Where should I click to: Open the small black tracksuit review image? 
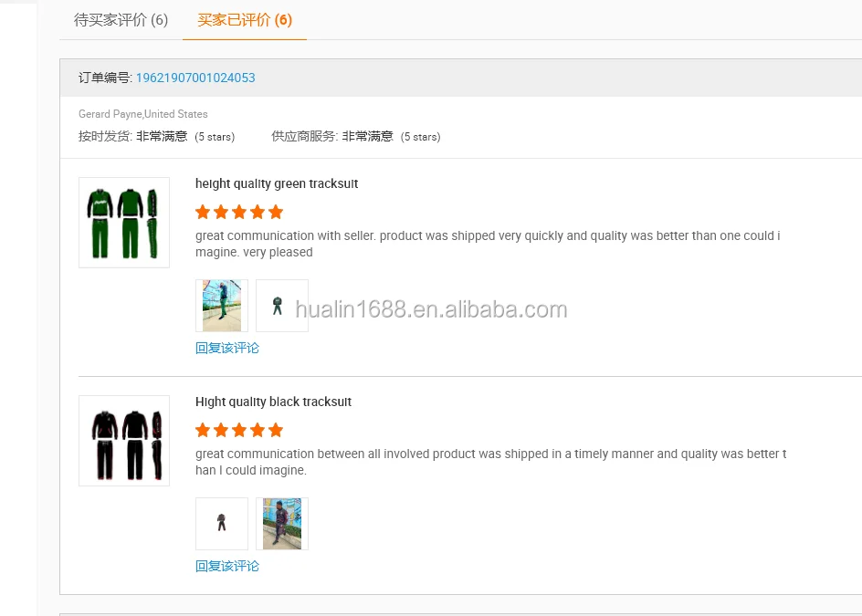[x=222, y=524]
